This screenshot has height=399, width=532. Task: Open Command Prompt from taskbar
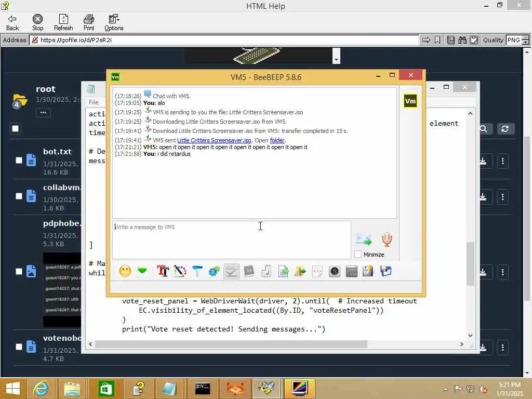click(203, 389)
